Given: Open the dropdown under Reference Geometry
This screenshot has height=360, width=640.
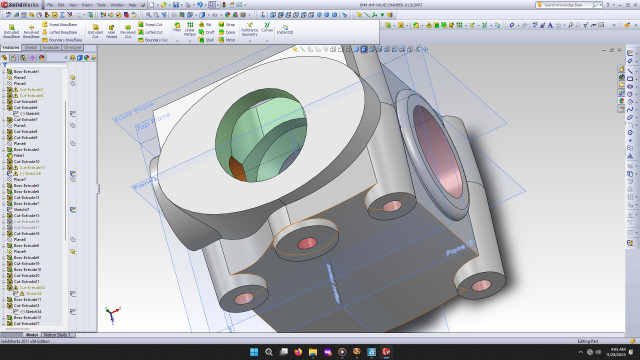Looking at the screenshot, I should click(x=249, y=40).
